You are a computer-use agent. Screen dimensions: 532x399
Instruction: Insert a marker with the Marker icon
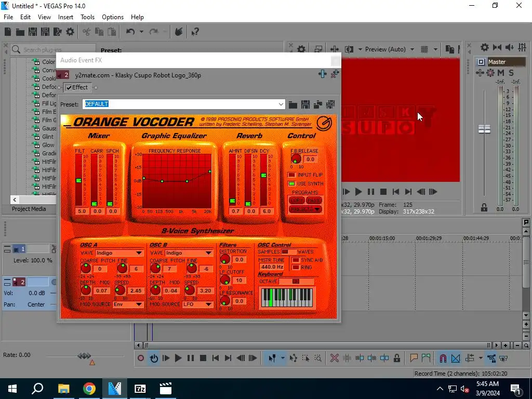coord(414,357)
